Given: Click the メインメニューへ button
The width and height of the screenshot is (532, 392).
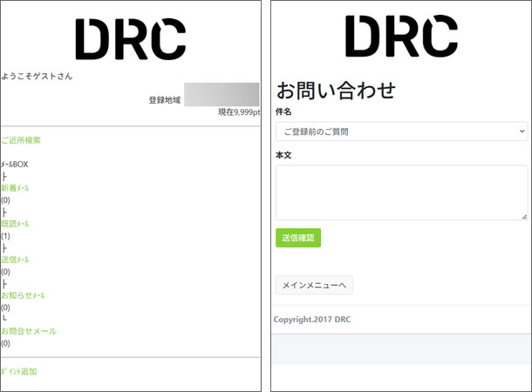Looking at the screenshot, I should click(314, 285).
